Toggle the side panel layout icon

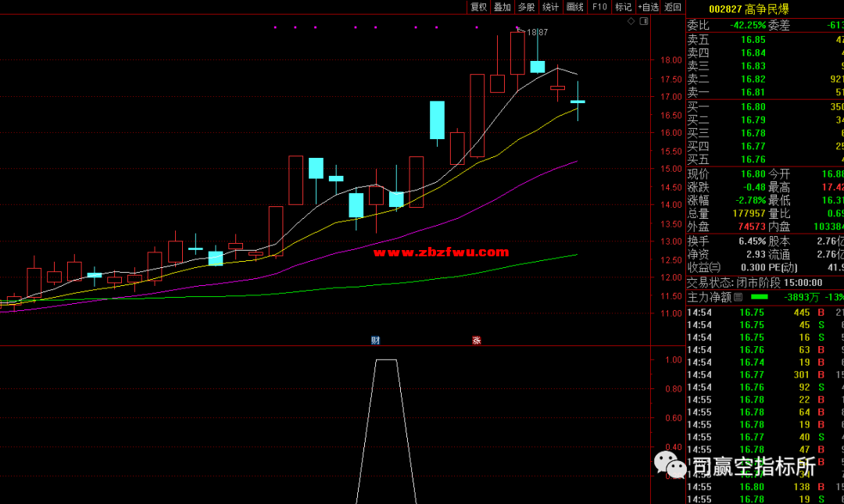(644, 21)
